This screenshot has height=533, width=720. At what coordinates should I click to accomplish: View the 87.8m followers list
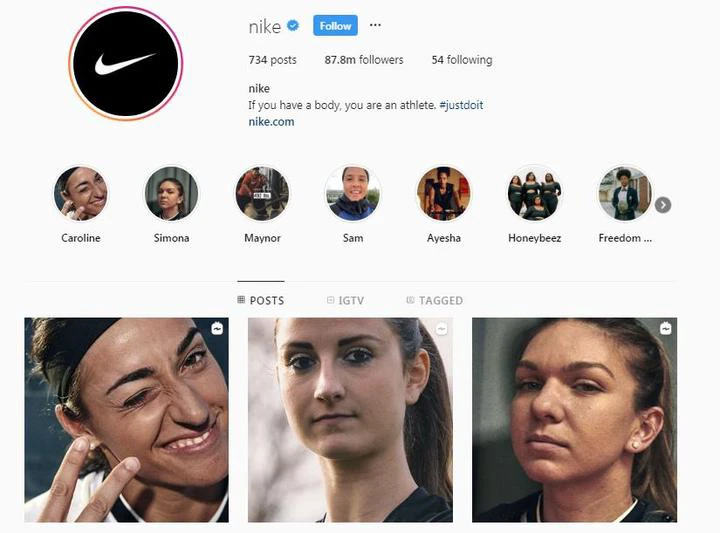(x=364, y=60)
